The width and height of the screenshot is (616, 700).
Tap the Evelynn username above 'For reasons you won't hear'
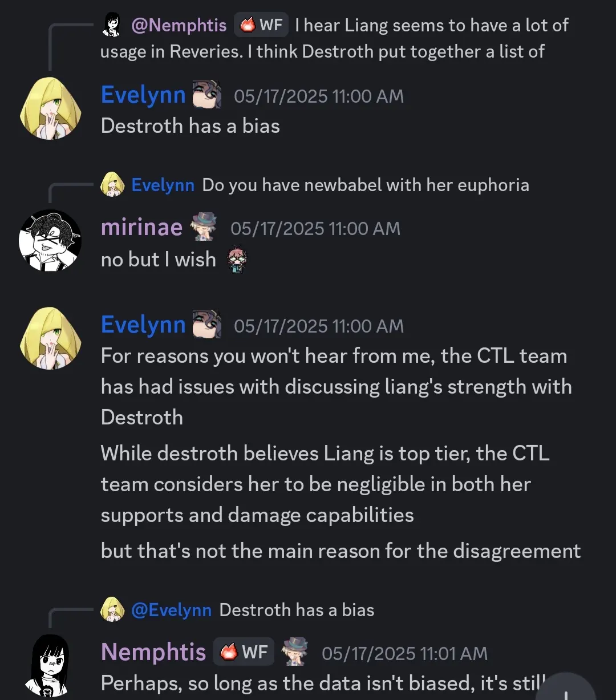[143, 325]
